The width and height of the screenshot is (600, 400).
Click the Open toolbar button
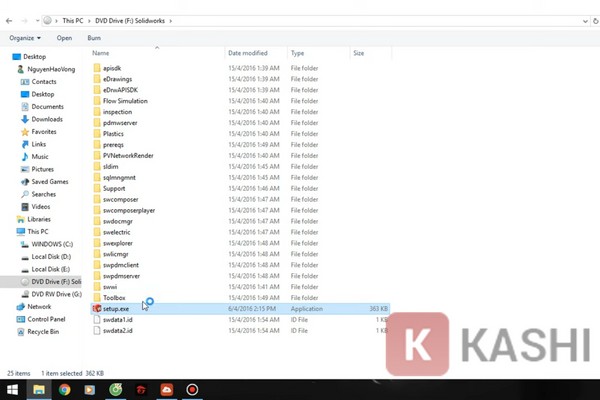(x=64, y=38)
